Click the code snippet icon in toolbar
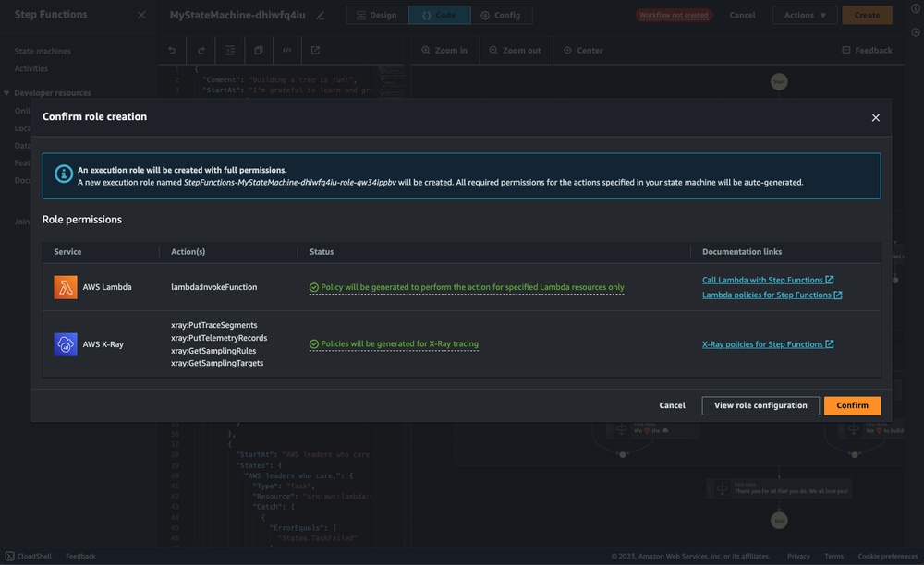This screenshot has width=924, height=565. [287, 51]
